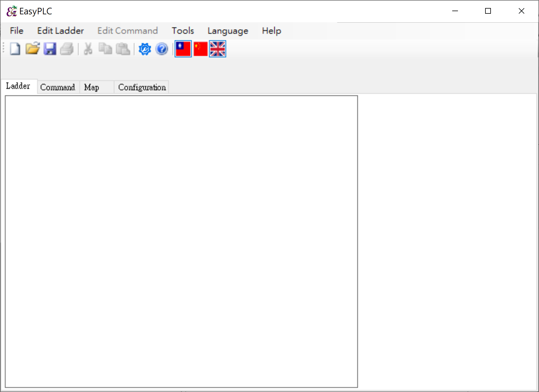Viewport: 539px width, 392px height.
Task: Maximize the EasyPLC window
Action: [x=488, y=11]
